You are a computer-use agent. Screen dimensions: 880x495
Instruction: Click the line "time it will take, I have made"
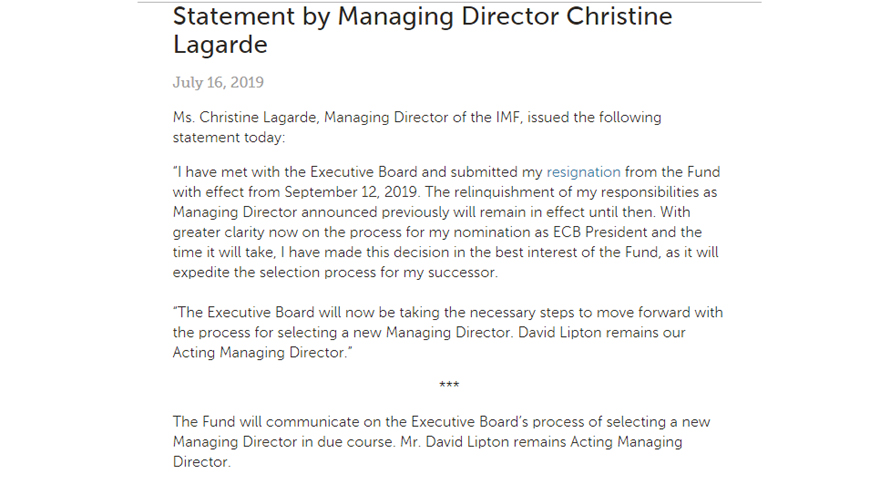446,253
